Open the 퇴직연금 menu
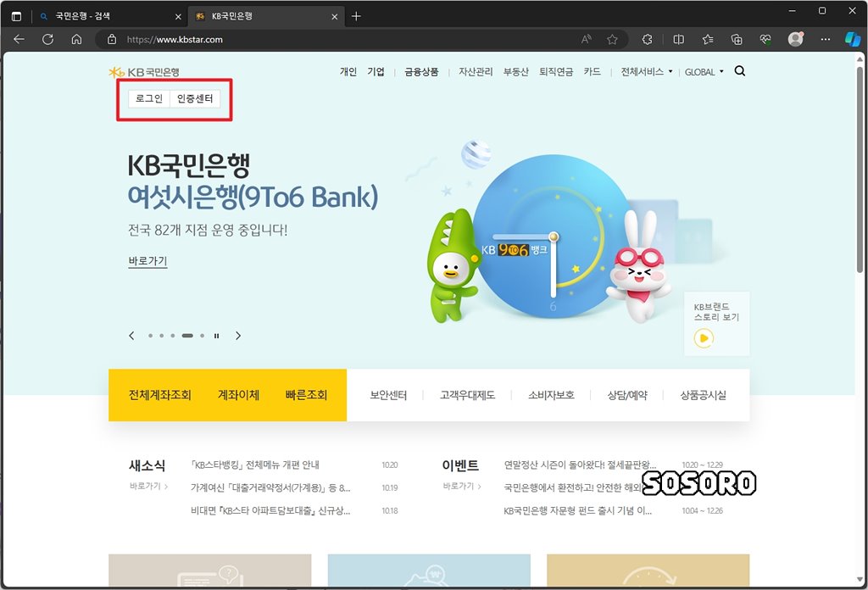868x590 pixels. [556, 71]
